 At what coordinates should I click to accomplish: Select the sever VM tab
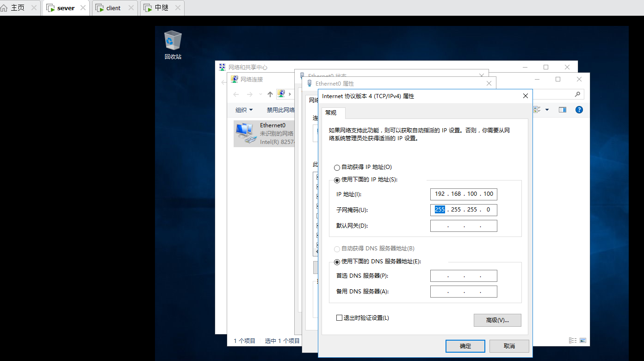tap(66, 8)
